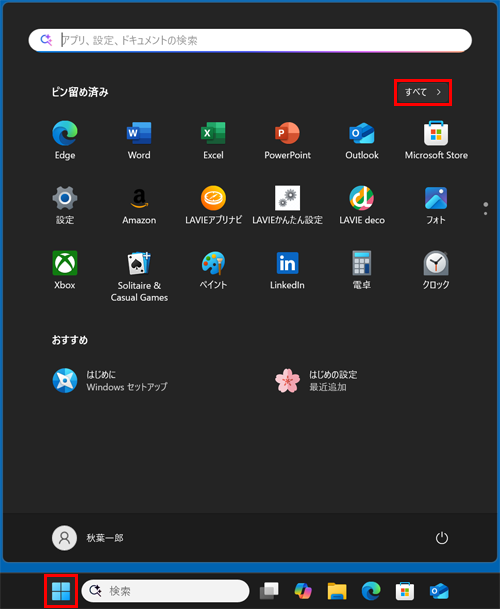Launch LAVIE deco app

tap(362, 205)
